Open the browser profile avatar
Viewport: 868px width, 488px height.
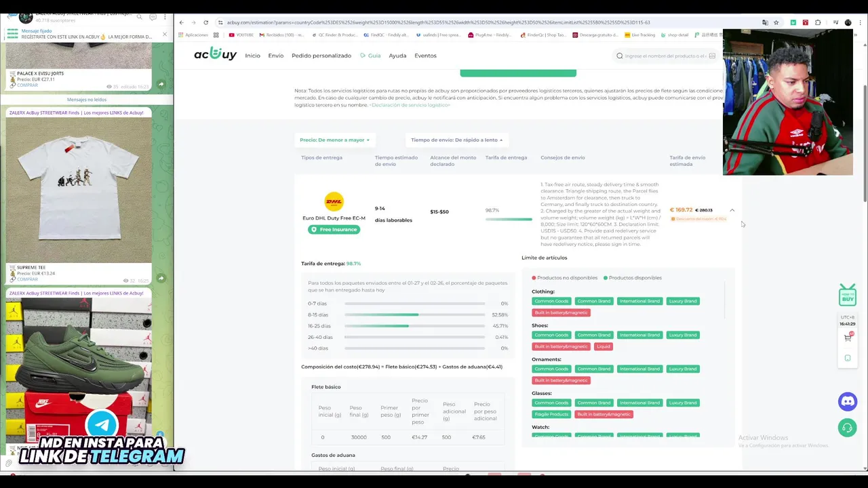pos(848,22)
